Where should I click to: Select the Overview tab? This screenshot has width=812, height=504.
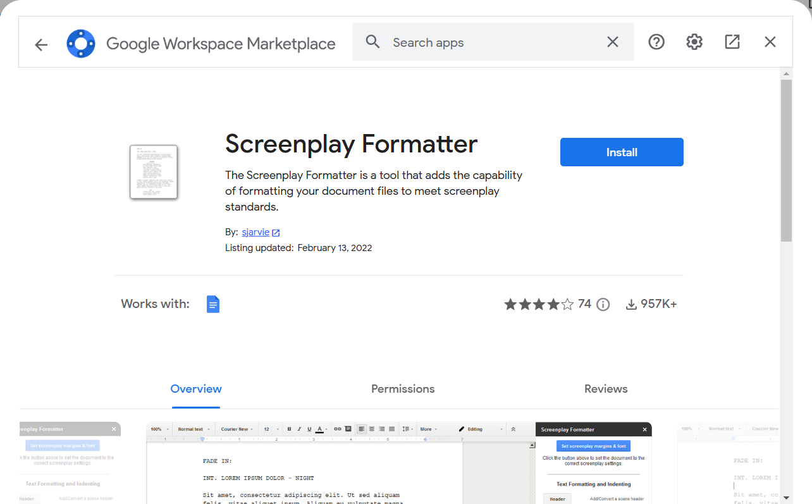point(196,389)
